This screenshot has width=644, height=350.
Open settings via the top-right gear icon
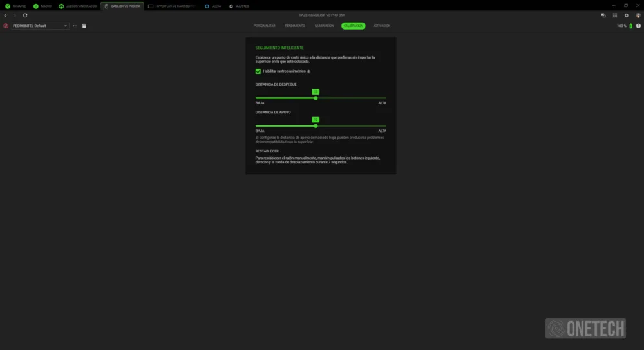click(627, 15)
